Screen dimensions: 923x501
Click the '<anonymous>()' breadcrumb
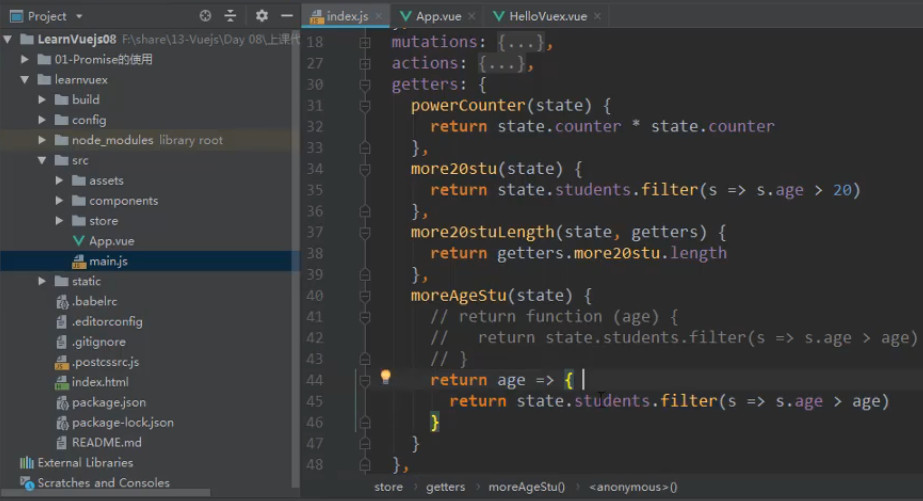tap(633, 487)
